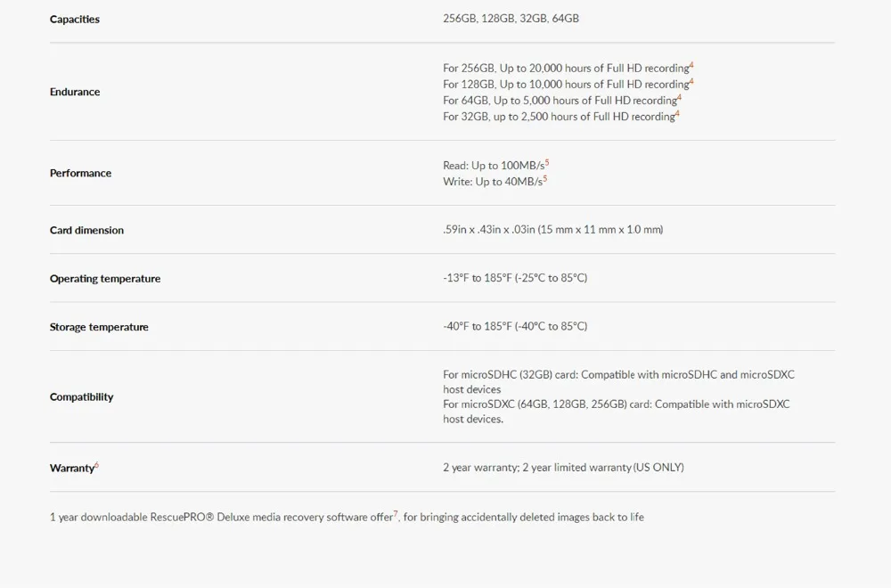This screenshot has height=588, width=891.
Task: Open footnote 4 after 64GB endurance line
Action: pos(679,97)
